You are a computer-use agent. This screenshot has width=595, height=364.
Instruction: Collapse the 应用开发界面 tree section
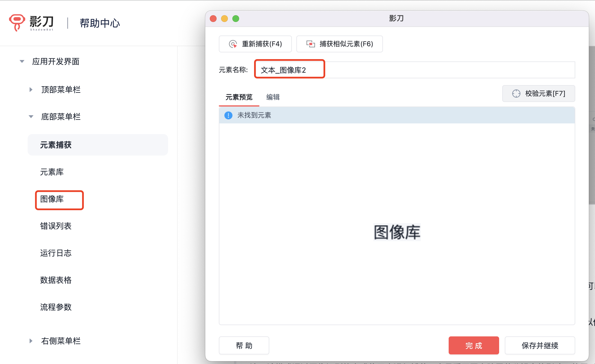[22, 61]
